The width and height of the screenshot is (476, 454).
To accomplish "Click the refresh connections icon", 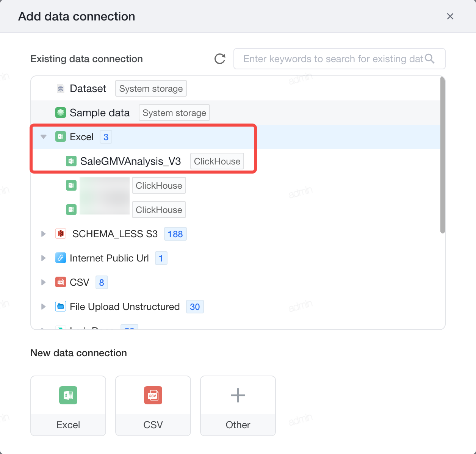I will pyautogui.click(x=220, y=59).
